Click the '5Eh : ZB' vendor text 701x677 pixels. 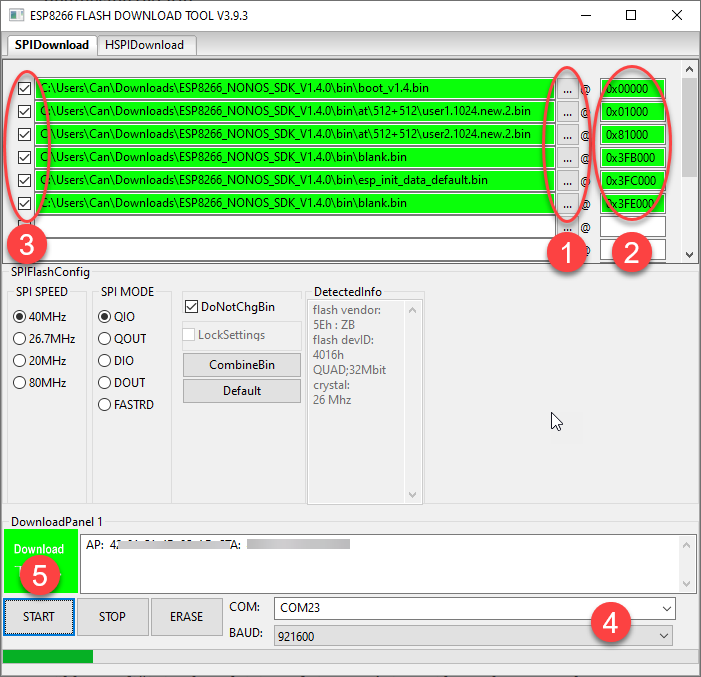click(334, 325)
